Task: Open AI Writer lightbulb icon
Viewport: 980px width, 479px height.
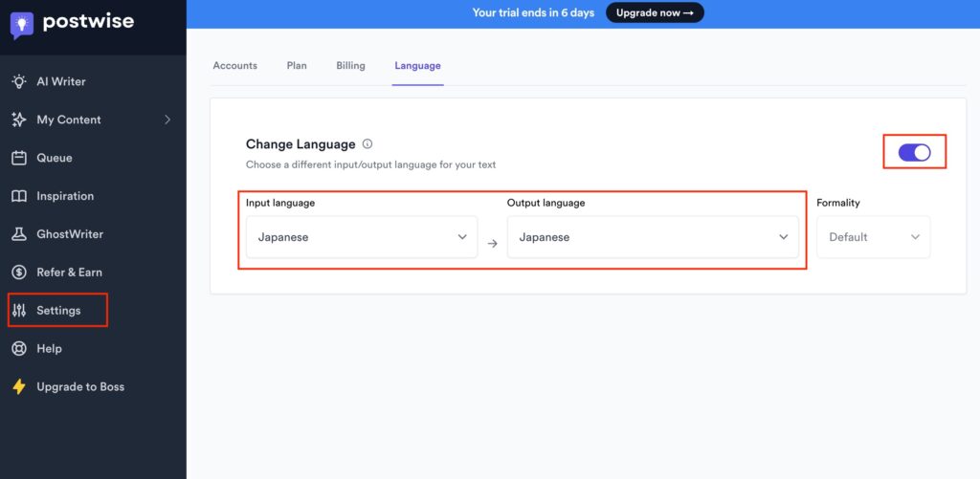Action: click(19, 81)
